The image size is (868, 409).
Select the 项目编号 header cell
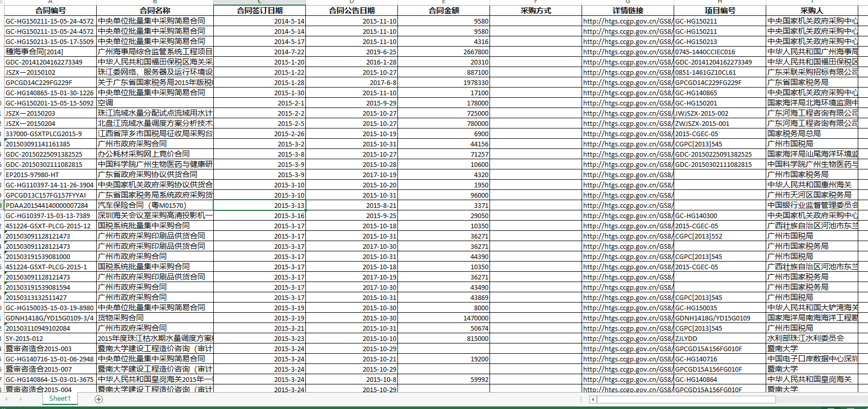click(x=720, y=11)
